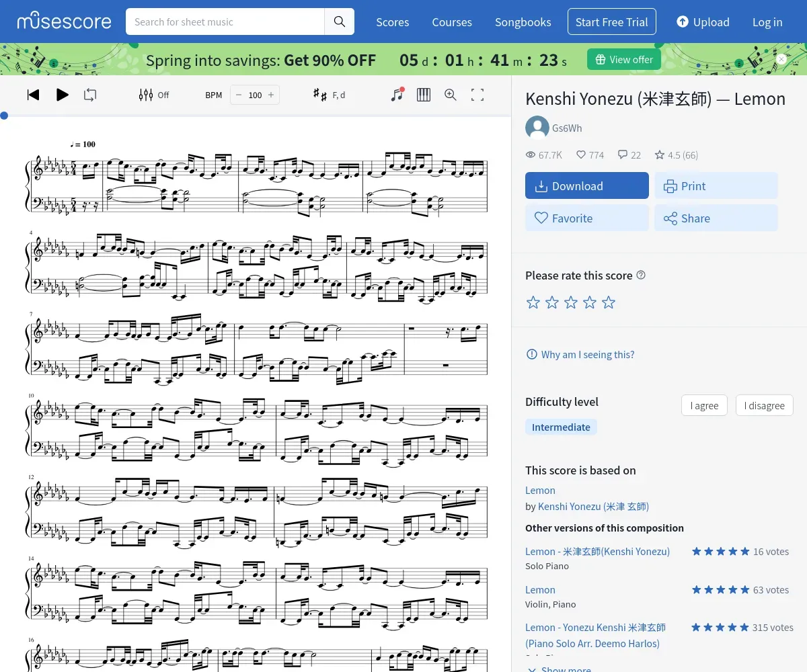Open the Deemo Harlos piano arrangement

click(x=595, y=635)
